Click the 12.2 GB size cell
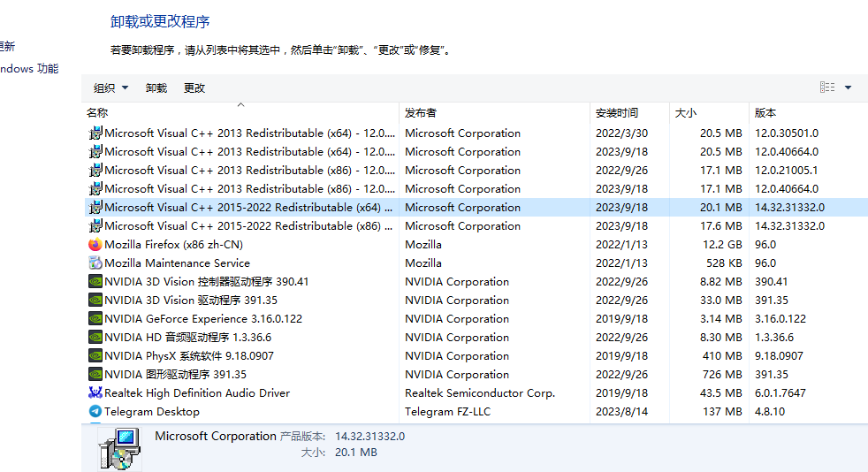This screenshot has width=868, height=472. click(722, 245)
